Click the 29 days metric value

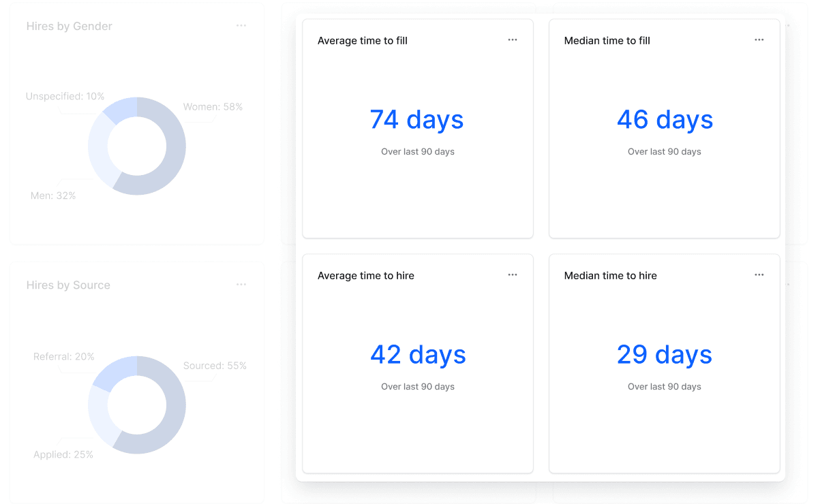click(665, 355)
